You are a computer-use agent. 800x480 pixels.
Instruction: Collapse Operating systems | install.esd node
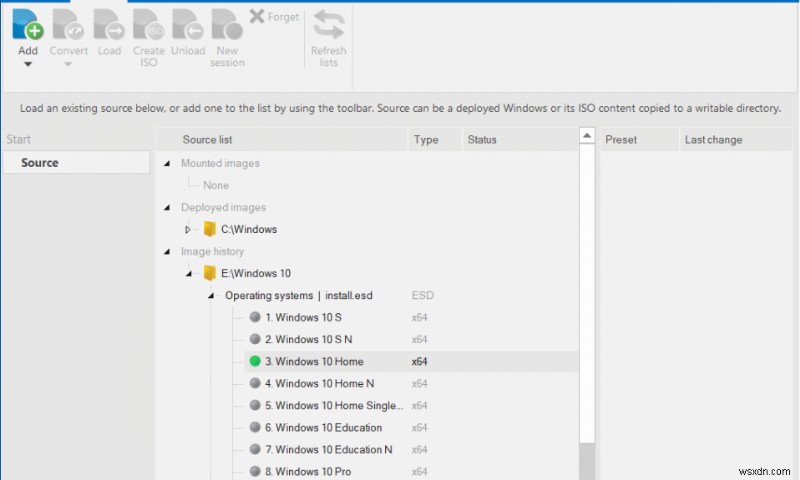[211, 296]
